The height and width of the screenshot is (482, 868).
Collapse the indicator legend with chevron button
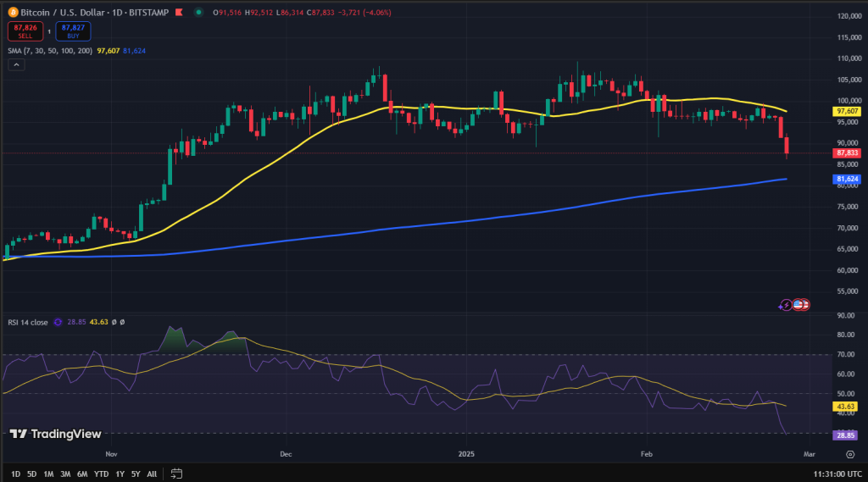(16, 64)
